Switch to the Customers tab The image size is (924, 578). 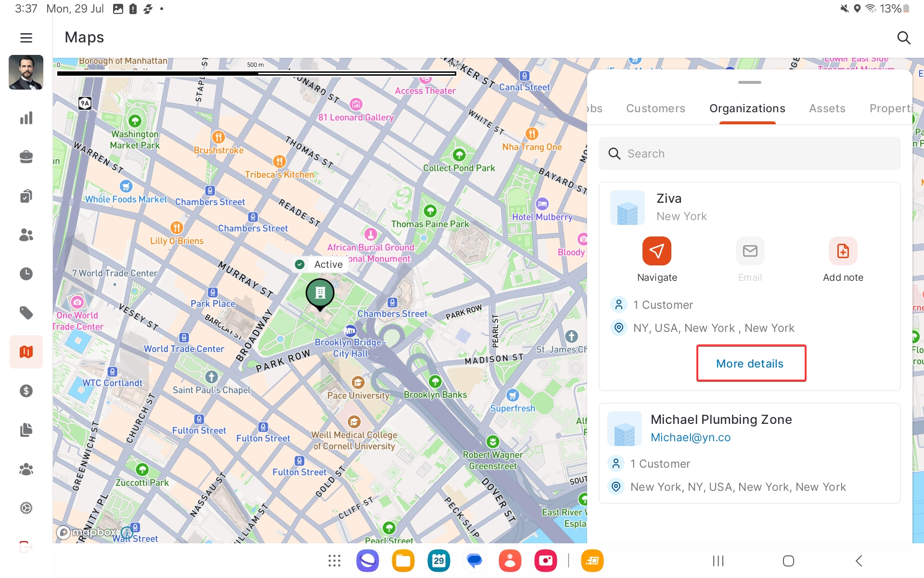point(655,108)
